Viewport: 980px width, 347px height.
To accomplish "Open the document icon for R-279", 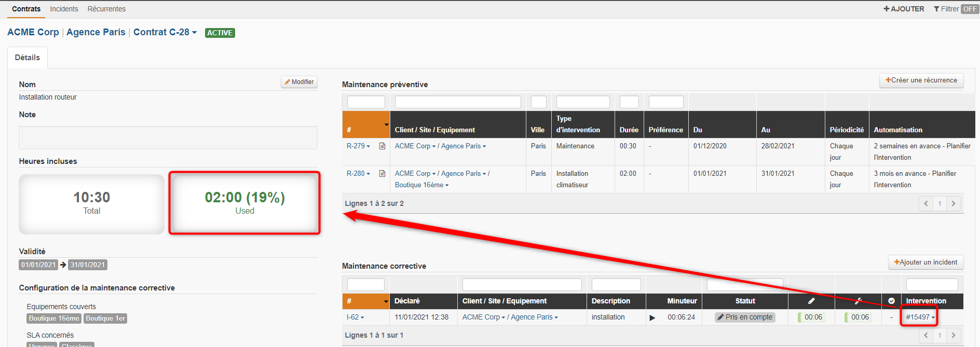I will coord(382,146).
